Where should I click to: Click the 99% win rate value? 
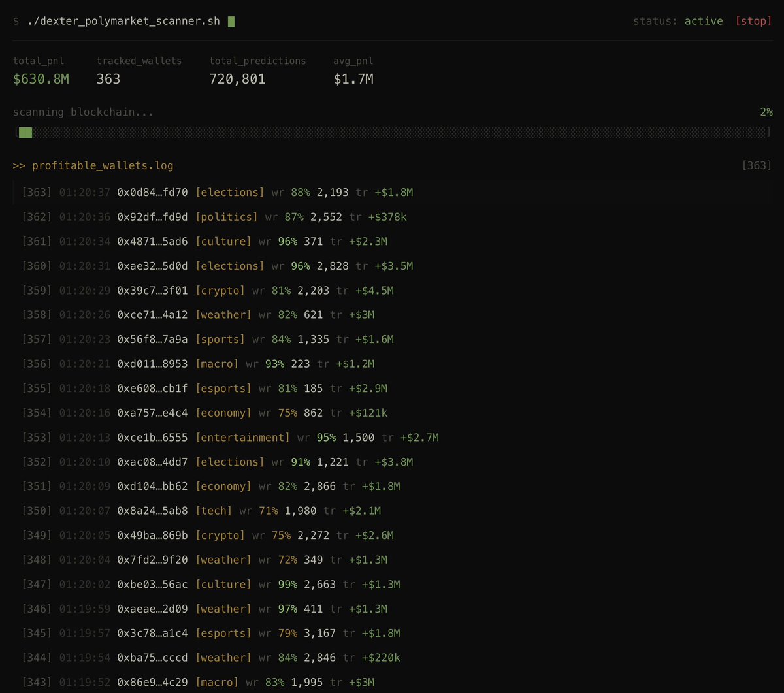287,585
